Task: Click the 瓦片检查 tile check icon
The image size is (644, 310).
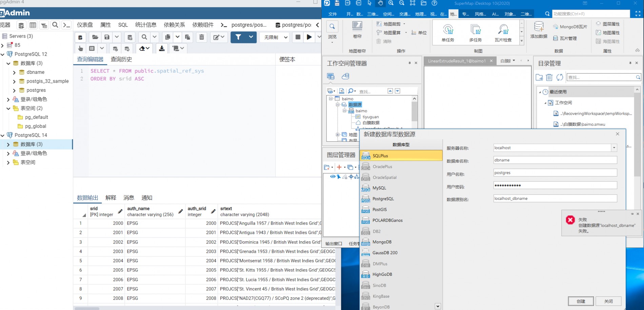Action: (503, 33)
